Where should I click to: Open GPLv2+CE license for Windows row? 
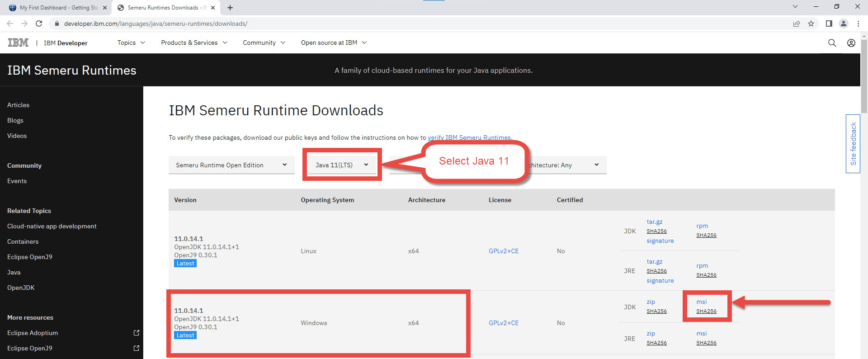(504, 323)
